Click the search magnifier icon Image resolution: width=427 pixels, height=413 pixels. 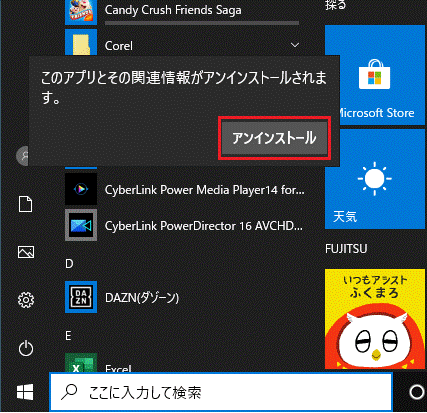70,392
